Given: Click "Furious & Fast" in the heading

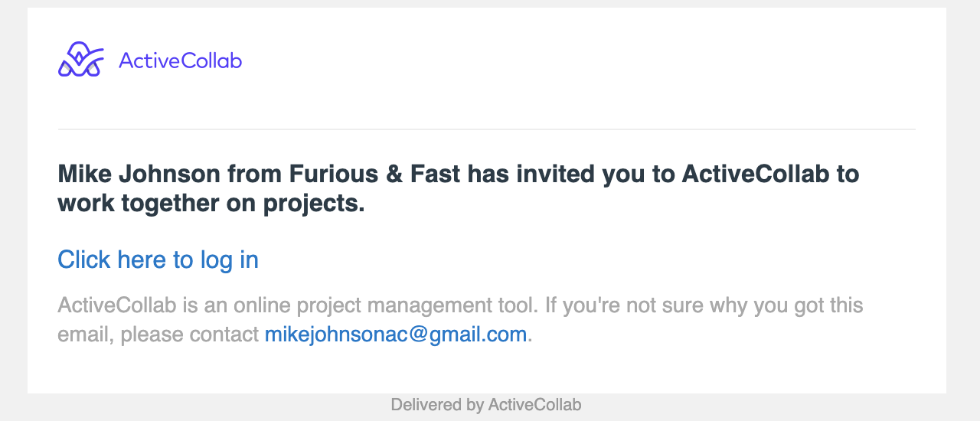Looking at the screenshot, I should pyautogui.click(x=374, y=175).
